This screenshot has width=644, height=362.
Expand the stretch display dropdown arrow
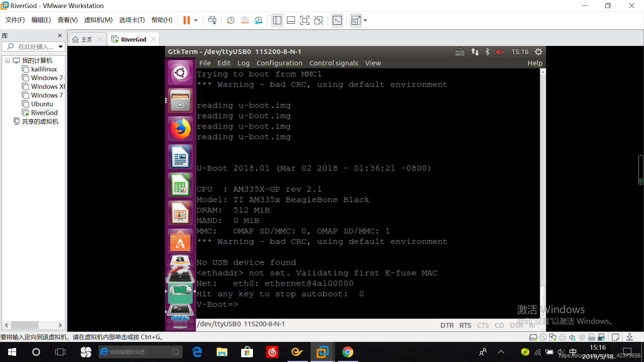[x=365, y=20]
